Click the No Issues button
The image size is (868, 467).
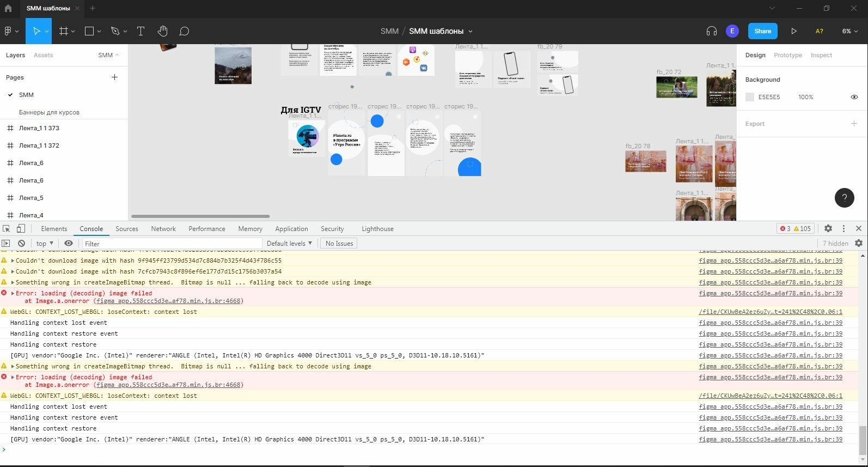point(339,244)
